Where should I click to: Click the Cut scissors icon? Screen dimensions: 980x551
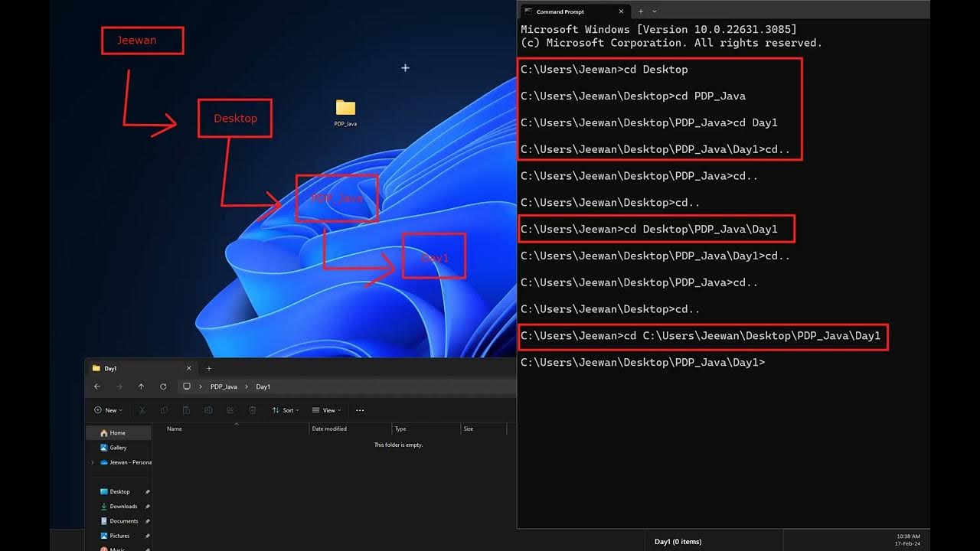click(x=142, y=410)
